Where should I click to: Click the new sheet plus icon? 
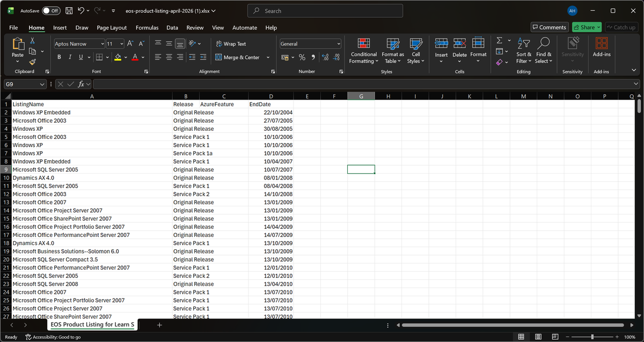[159, 325]
